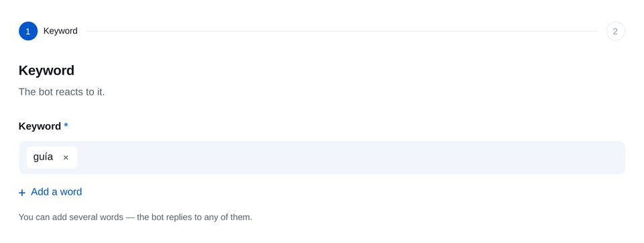Click the hint ending 'replies to any of them'

pyautogui.click(x=195, y=217)
